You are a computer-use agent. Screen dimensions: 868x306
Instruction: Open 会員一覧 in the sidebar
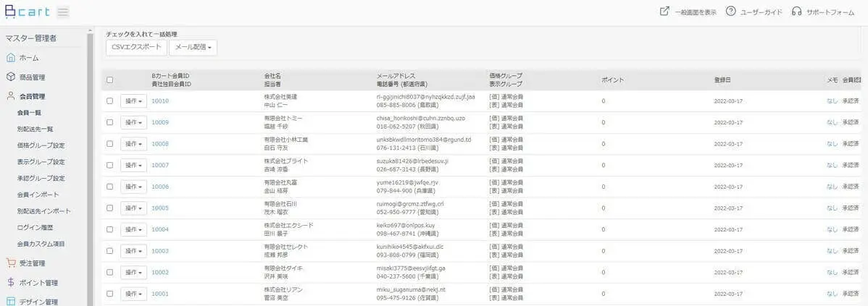pyautogui.click(x=29, y=113)
